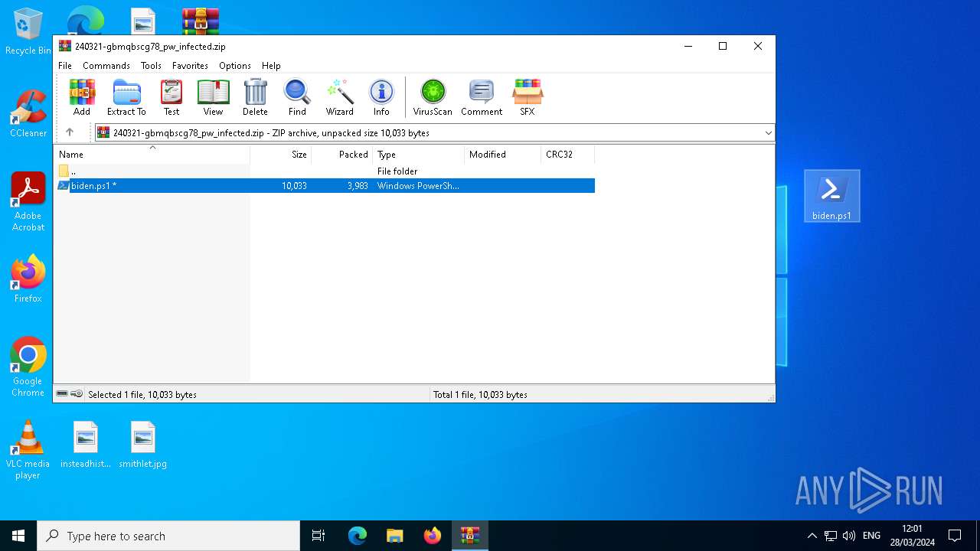Open the Help menu
This screenshot has height=551, width=980.
pyautogui.click(x=271, y=66)
